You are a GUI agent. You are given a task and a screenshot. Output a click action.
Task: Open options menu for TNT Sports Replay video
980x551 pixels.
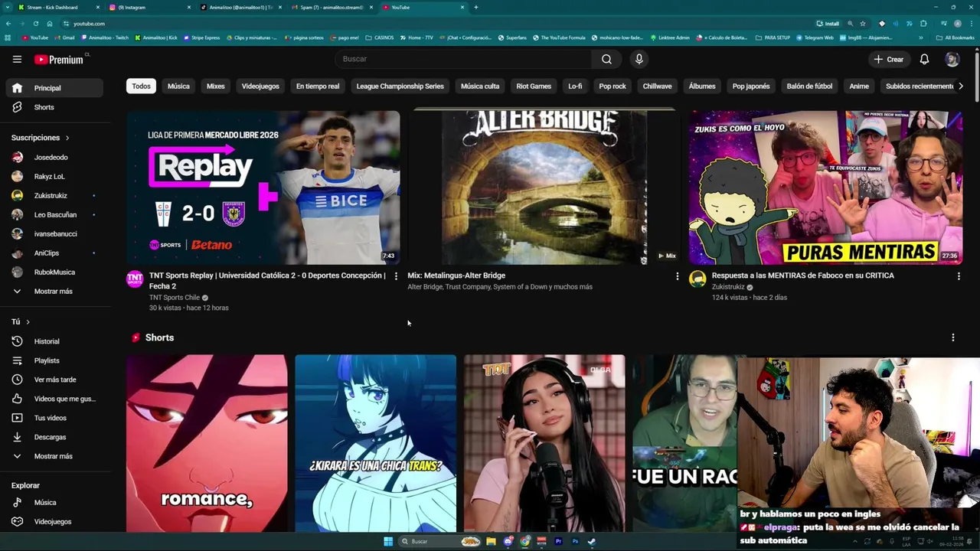(x=396, y=276)
